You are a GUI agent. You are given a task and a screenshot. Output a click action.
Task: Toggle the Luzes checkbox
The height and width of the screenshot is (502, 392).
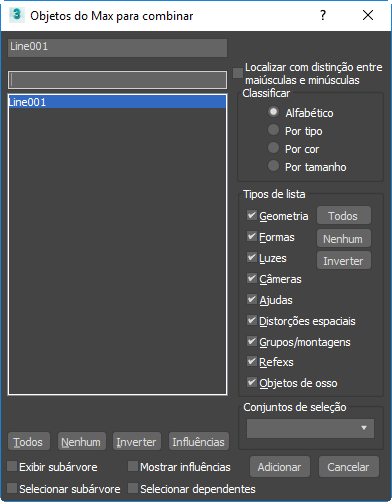point(252,257)
